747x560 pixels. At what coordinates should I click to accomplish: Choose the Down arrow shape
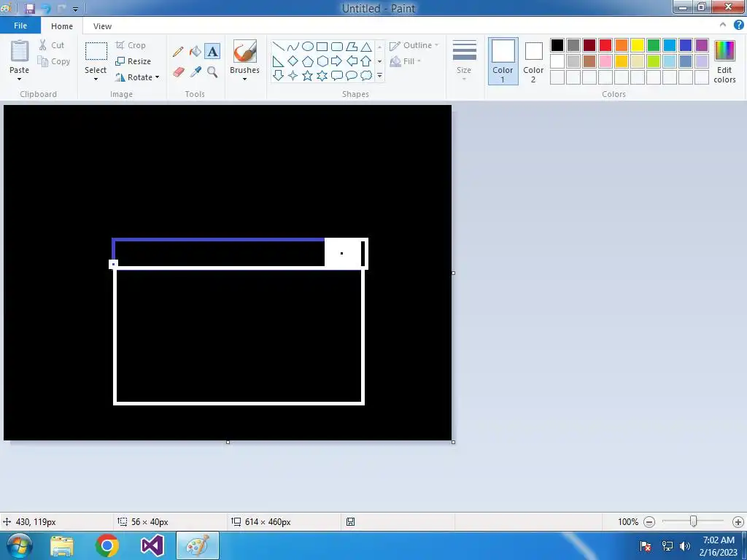pyautogui.click(x=278, y=75)
